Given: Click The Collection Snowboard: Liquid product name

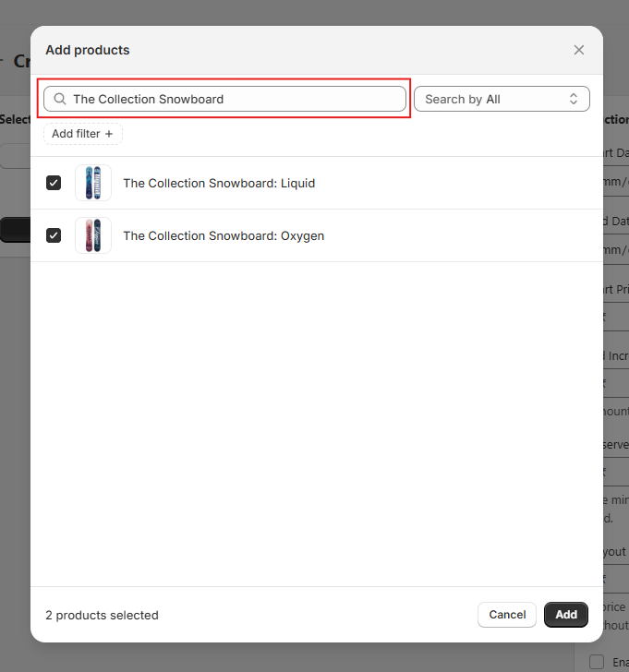Looking at the screenshot, I should [x=219, y=183].
